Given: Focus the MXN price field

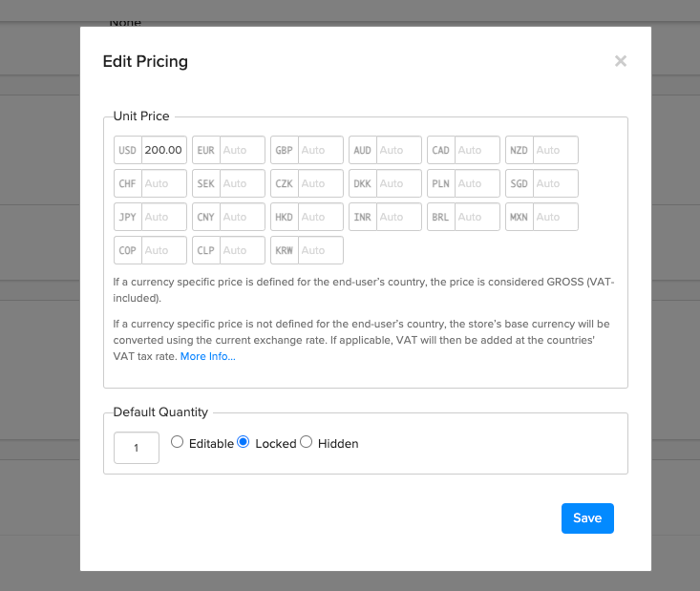Looking at the screenshot, I should point(556,217).
